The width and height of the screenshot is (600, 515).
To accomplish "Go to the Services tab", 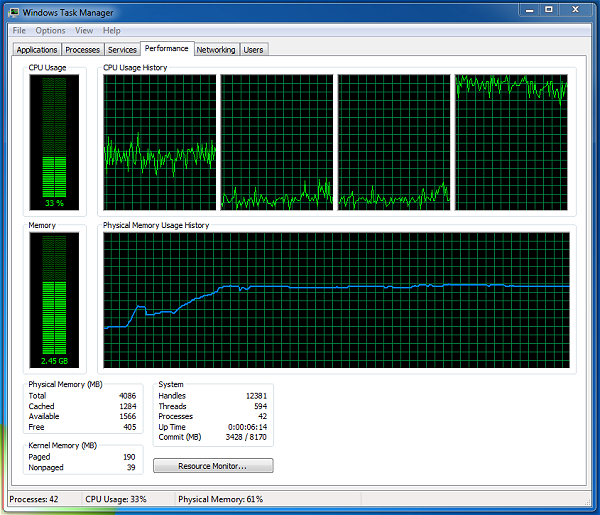I will click(x=122, y=50).
